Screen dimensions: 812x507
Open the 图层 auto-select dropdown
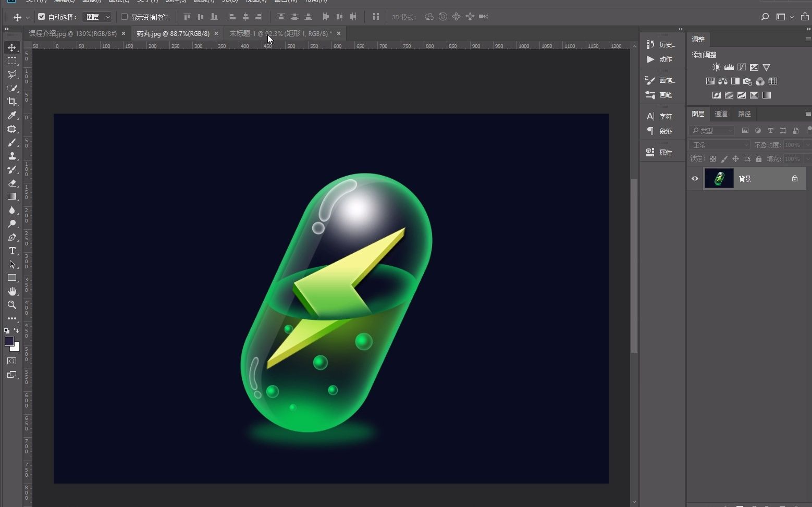(x=97, y=17)
